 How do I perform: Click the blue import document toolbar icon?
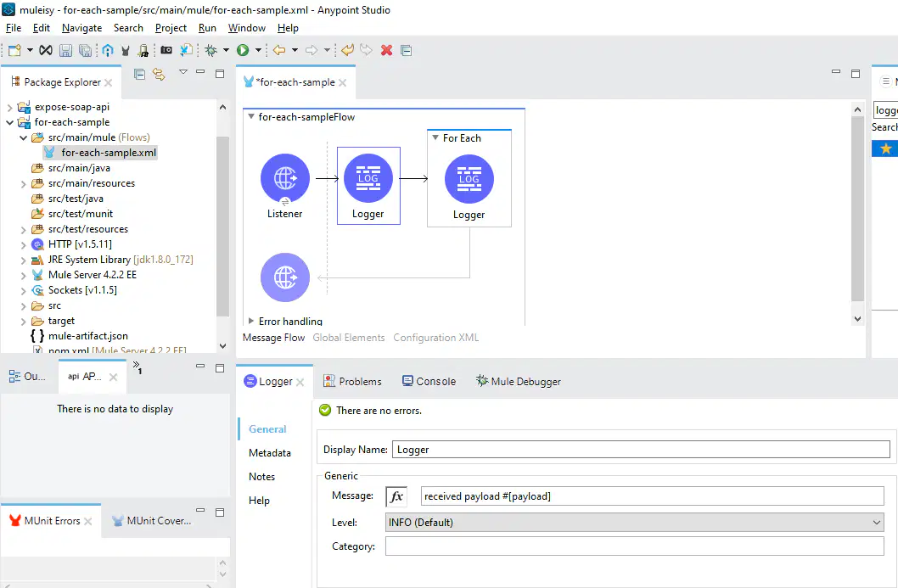(186, 50)
